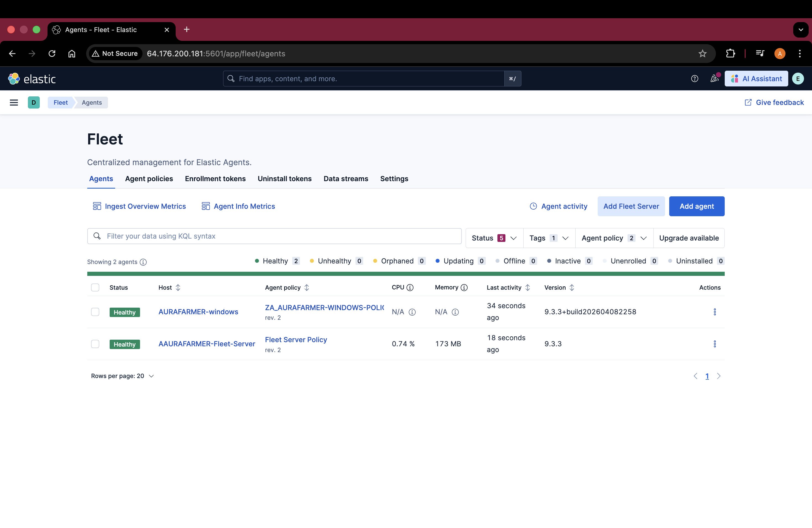Image resolution: width=812 pixels, height=528 pixels.
Task: Switch to the Settings tab
Action: pyautogui.click(x=394, y=179)
